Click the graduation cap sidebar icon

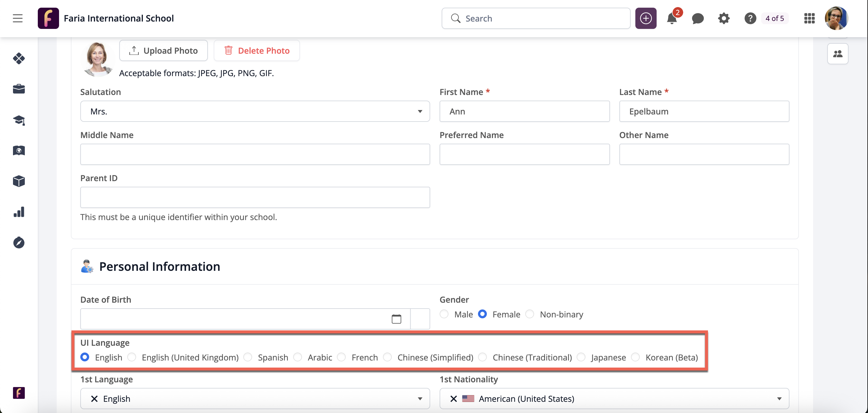coord(19,120)
